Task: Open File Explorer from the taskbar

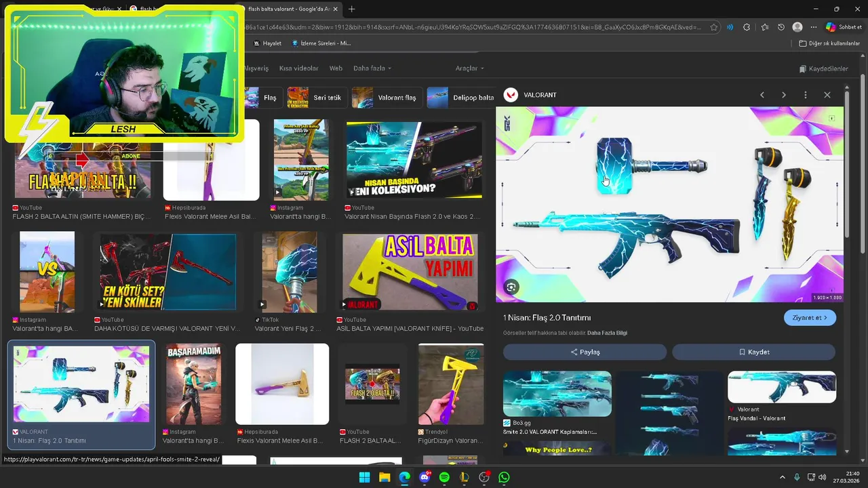Action: [384, 477]
